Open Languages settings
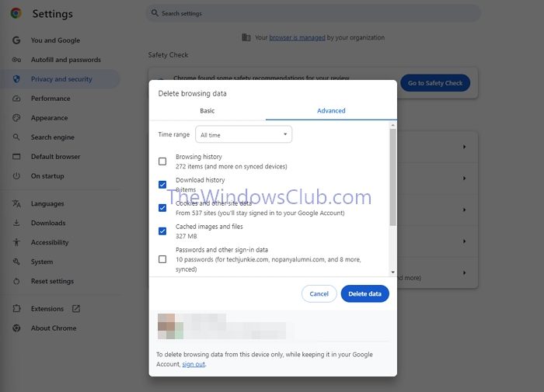Image resolution: width=544 pixels, height=392 pixels. (47, 203)
